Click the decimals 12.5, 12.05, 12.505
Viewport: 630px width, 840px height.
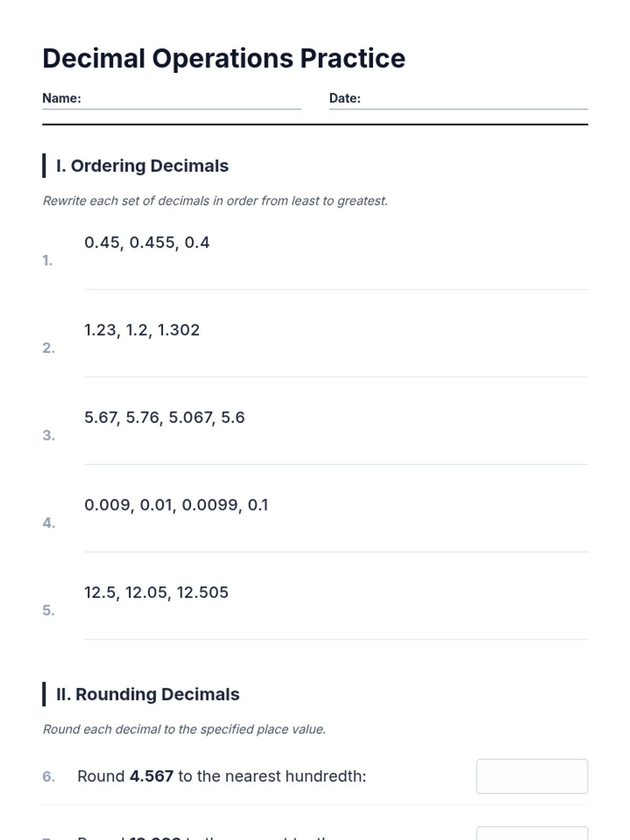(x=156, y=593)
